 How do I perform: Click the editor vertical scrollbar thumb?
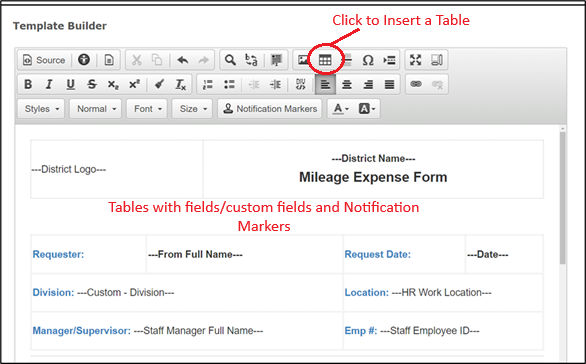(562, 198)
